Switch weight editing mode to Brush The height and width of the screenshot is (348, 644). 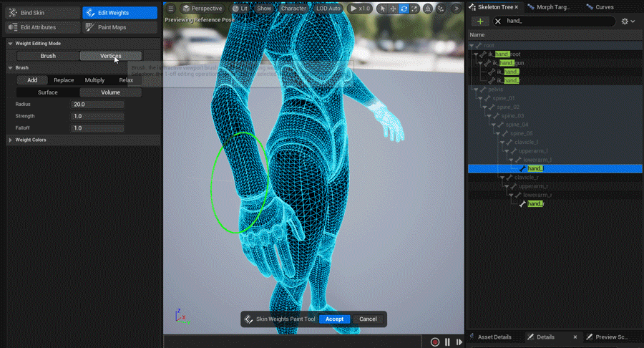tap(48, 56)
